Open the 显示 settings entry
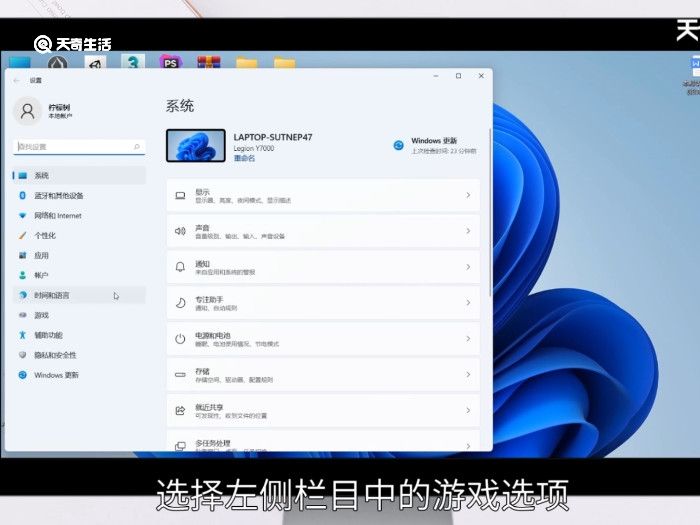 tap(323, 195)
